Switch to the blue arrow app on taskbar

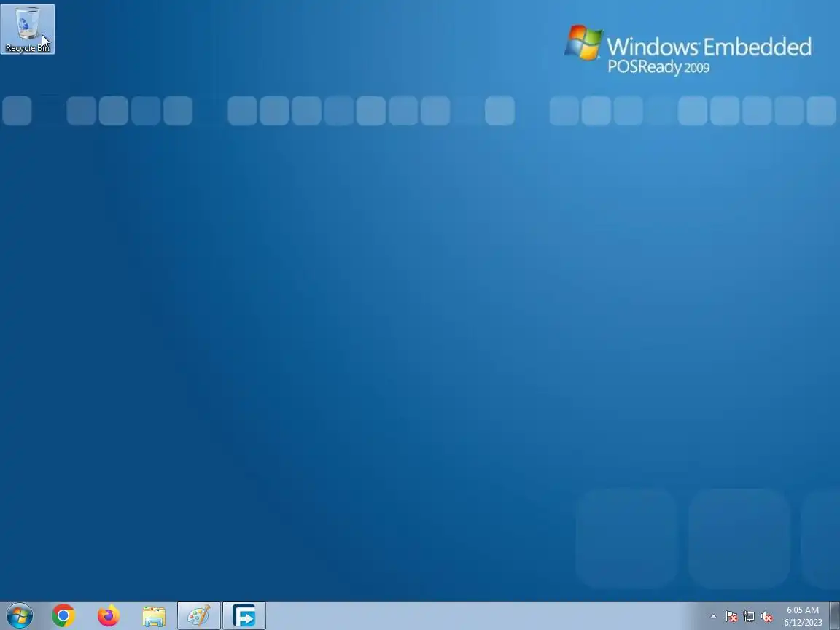click(244, 616)
